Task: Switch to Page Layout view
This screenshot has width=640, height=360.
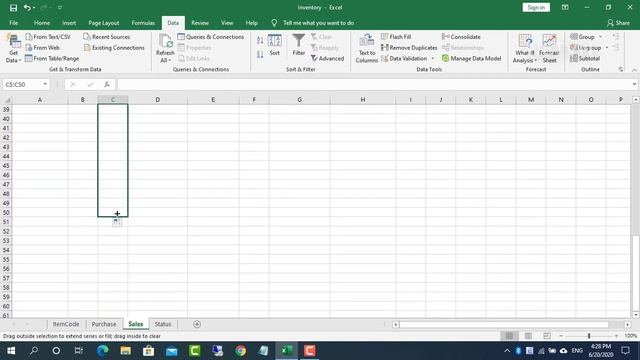Action: click(x=528, y=336)
